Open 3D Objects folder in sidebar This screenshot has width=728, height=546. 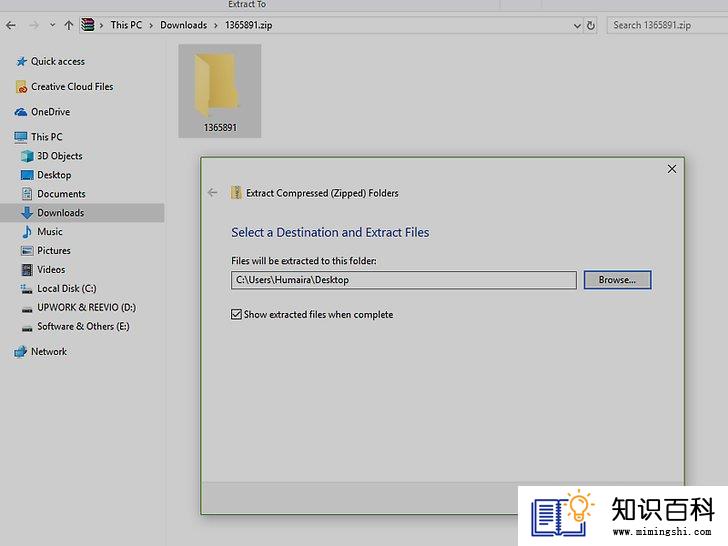[x=59, y=156]
